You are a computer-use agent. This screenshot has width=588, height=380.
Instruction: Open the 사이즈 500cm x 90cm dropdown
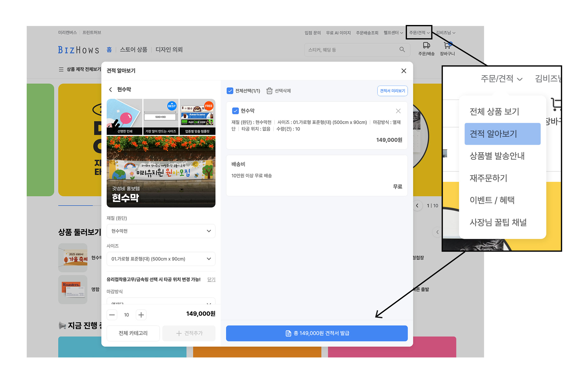161,259
